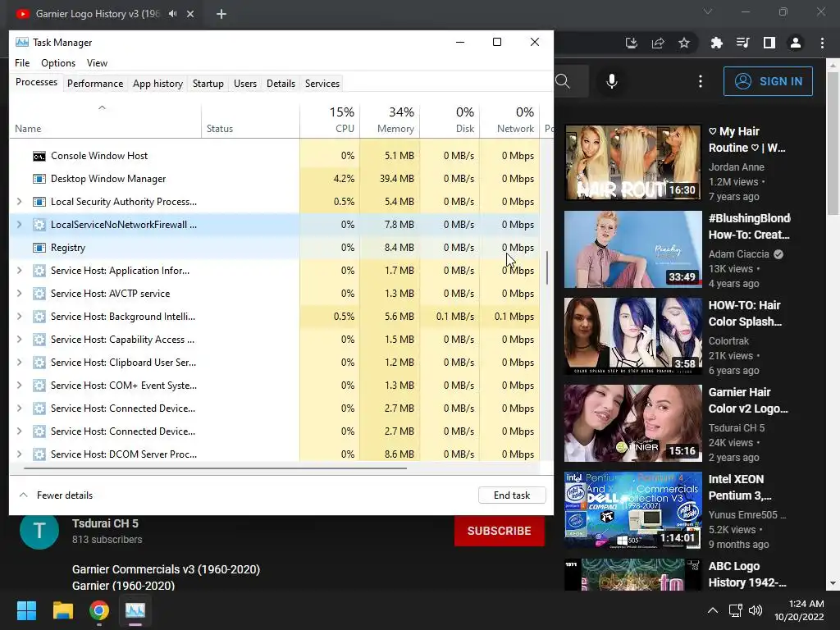Click the Chrome share page icon
Viewport: 840px width, 630px height.
[658, 43]
